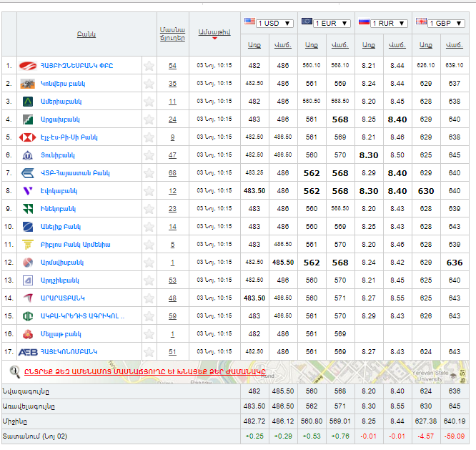Toggle favorite star for Անելիք Բանկ
The height and width of the screenshot is (450, 476).
[x=149, y=227]
